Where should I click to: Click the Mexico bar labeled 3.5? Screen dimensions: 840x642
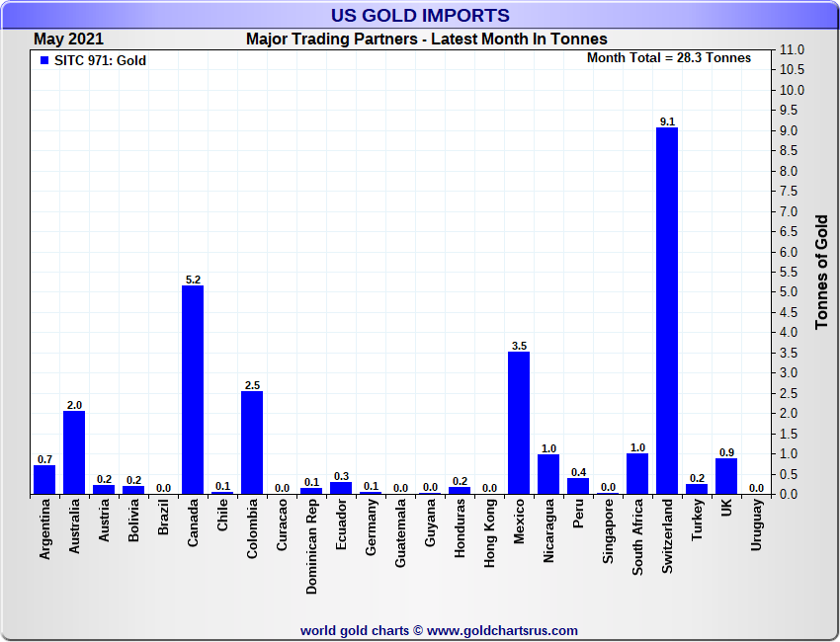[x=519, y=423]
